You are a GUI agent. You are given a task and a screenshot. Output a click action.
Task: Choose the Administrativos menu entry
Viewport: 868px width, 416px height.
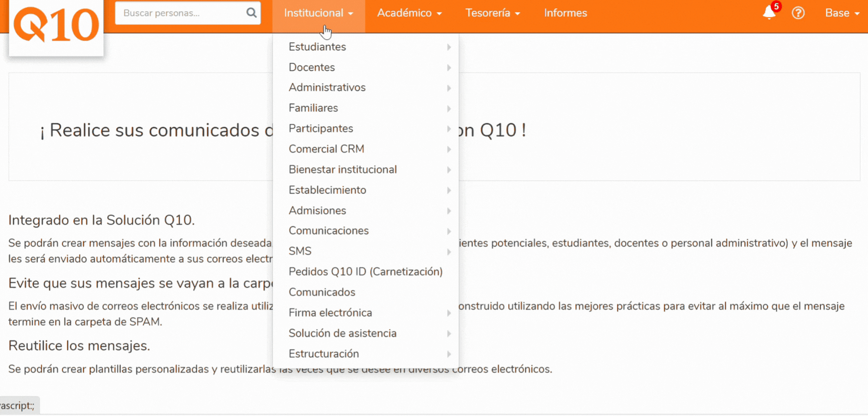click(366, 88)
